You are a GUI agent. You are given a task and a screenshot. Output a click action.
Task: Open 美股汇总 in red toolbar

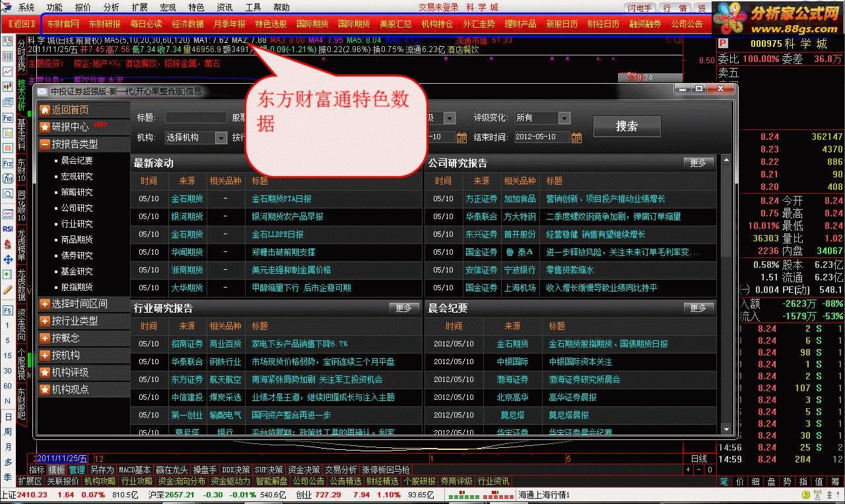tap(395, 24)
